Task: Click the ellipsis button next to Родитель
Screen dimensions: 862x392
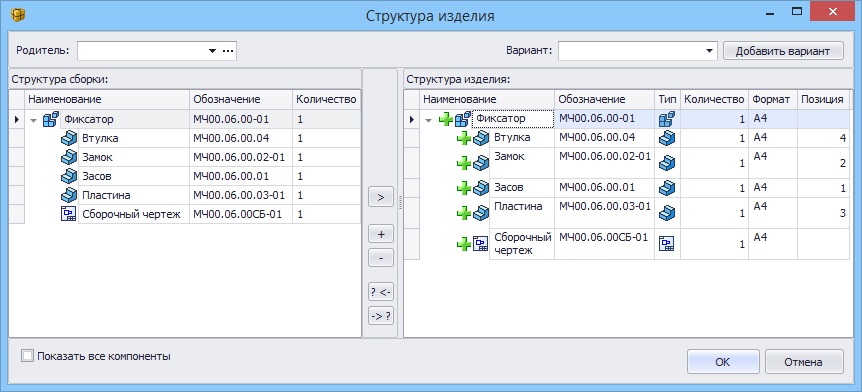Action: (x=228, y=51)
